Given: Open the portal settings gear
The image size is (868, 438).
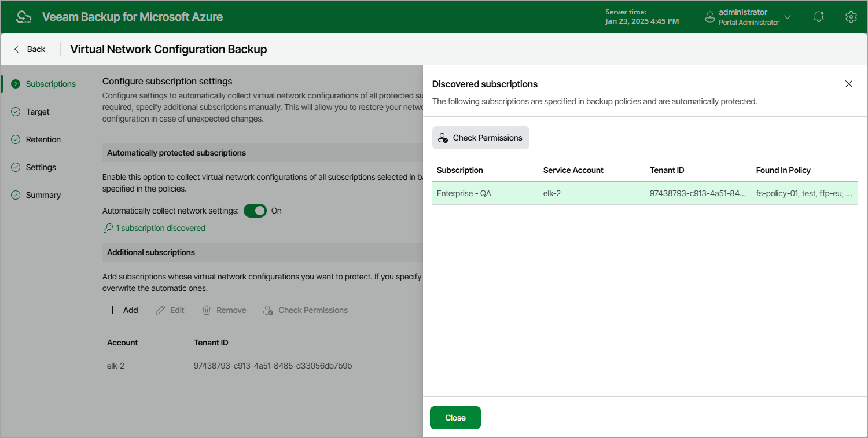Looking at the screenshot, I should (x=851, y=17).
